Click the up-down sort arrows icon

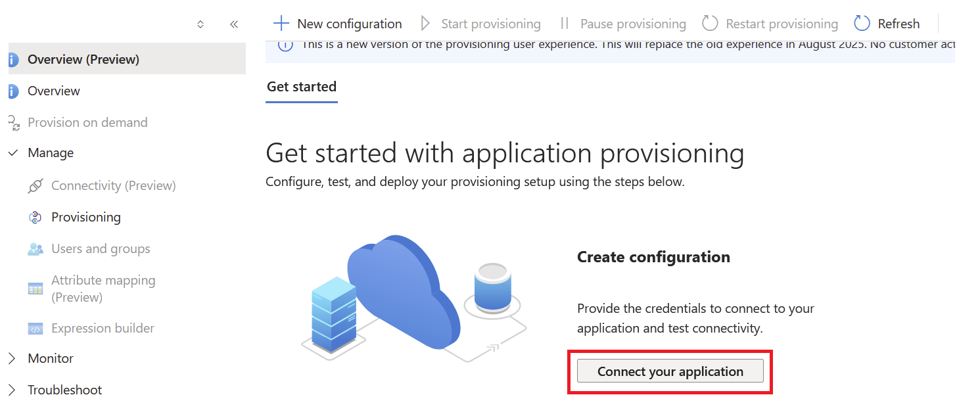[x=200, y=24]
